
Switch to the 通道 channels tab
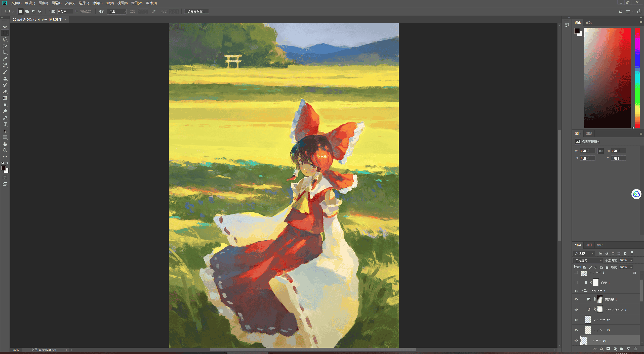tap(589, 245)
